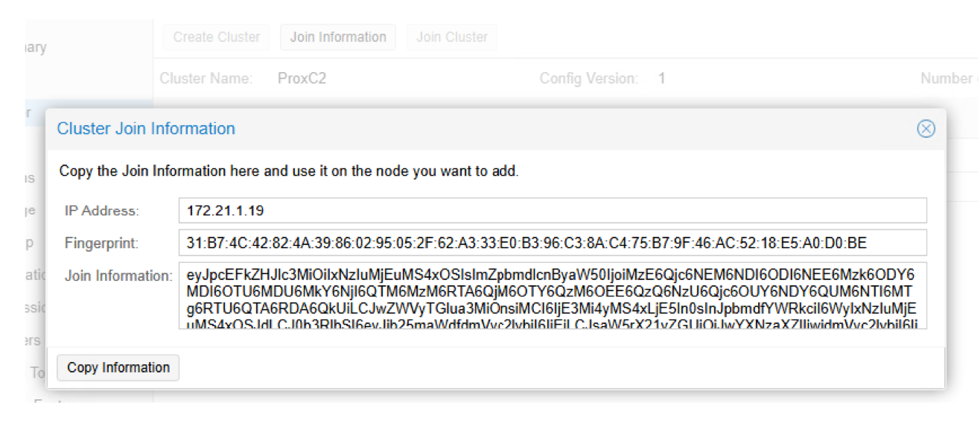Click the ProxC2 cluster name value

tap(302, 78)
